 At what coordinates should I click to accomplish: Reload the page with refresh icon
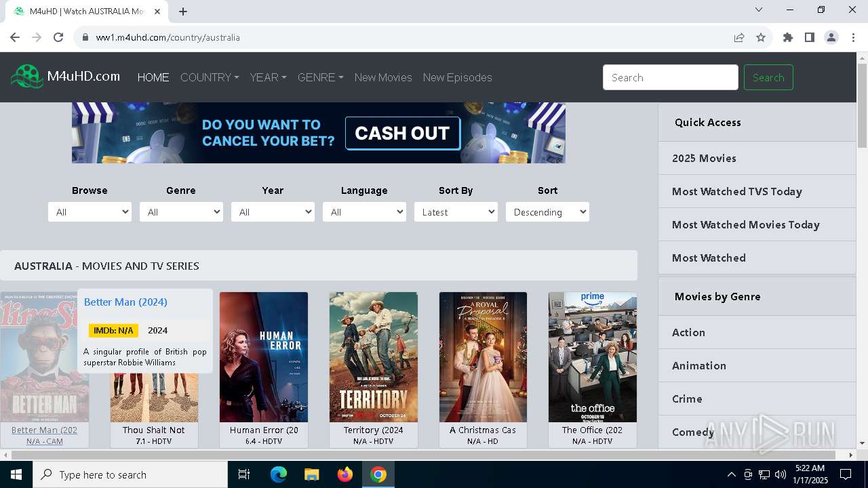(58, 37)
